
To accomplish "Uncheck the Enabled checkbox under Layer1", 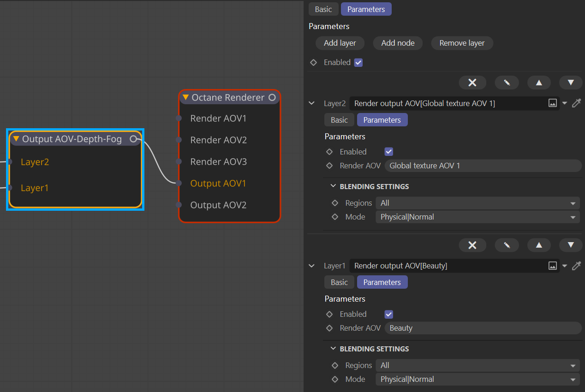I will [x=388, y=314].
